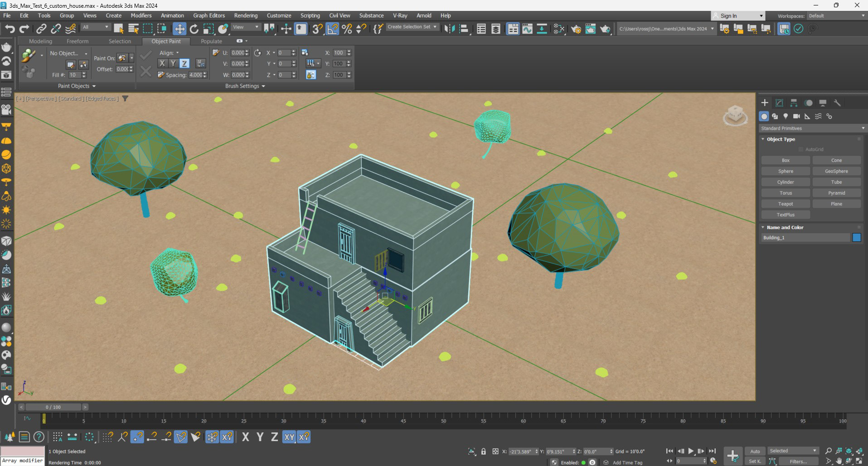Toggle the Z align axis button

(x=184, y=64)
